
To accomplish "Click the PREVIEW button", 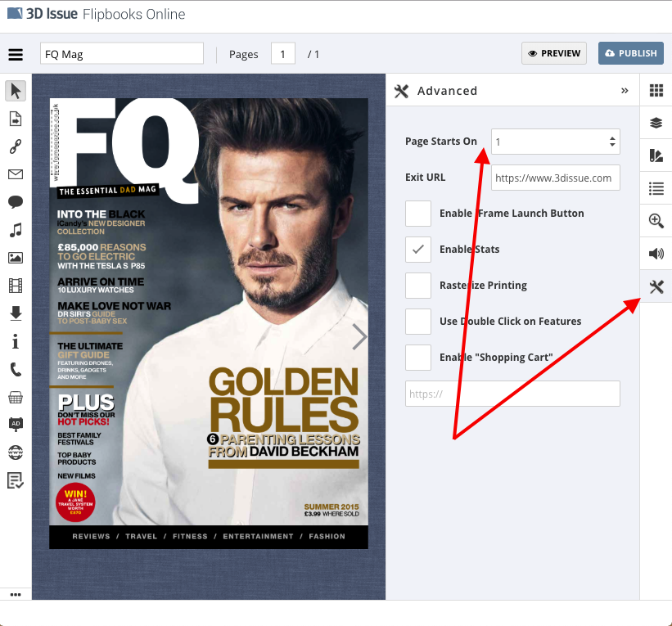I will (554, 53).
